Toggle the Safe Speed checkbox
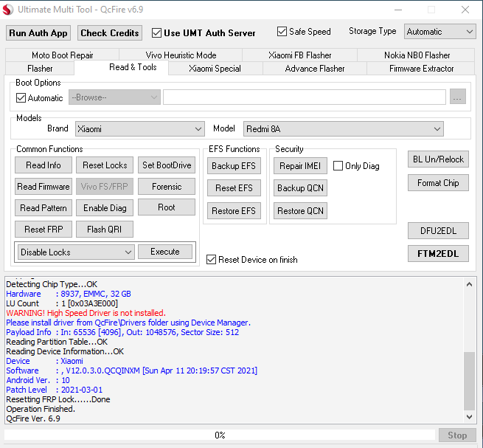 282,32
